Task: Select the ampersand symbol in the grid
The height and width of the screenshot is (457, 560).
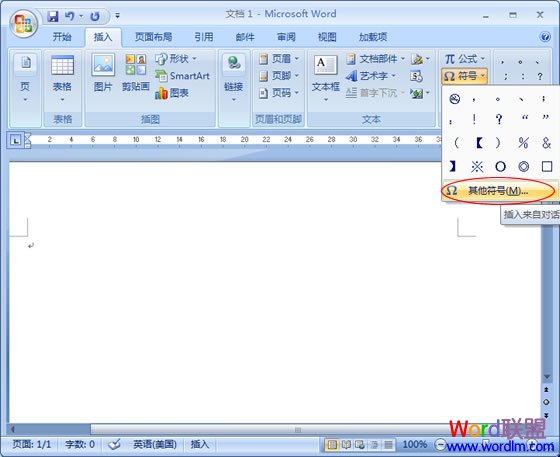Action: [546, 143]
